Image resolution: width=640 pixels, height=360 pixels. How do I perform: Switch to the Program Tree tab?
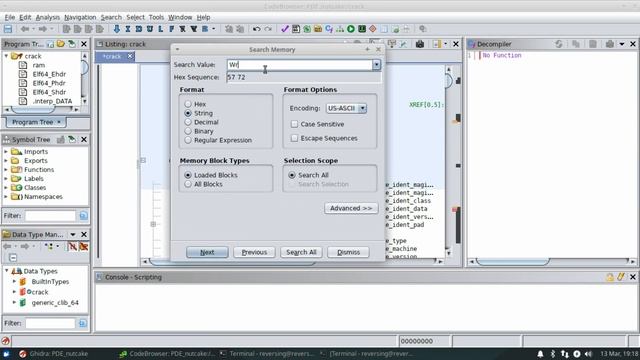click(x=36, y=122)
